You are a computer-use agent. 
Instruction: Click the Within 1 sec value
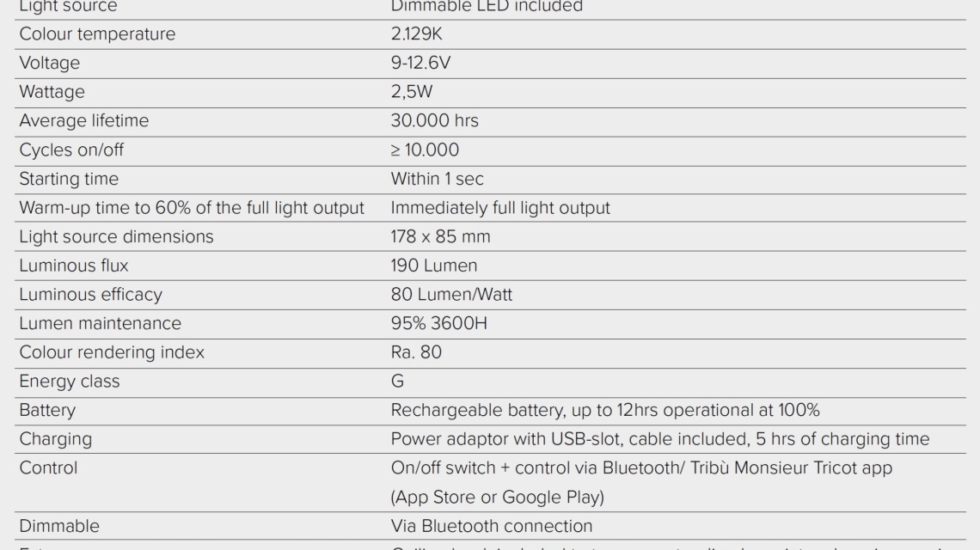pos(437,180)
